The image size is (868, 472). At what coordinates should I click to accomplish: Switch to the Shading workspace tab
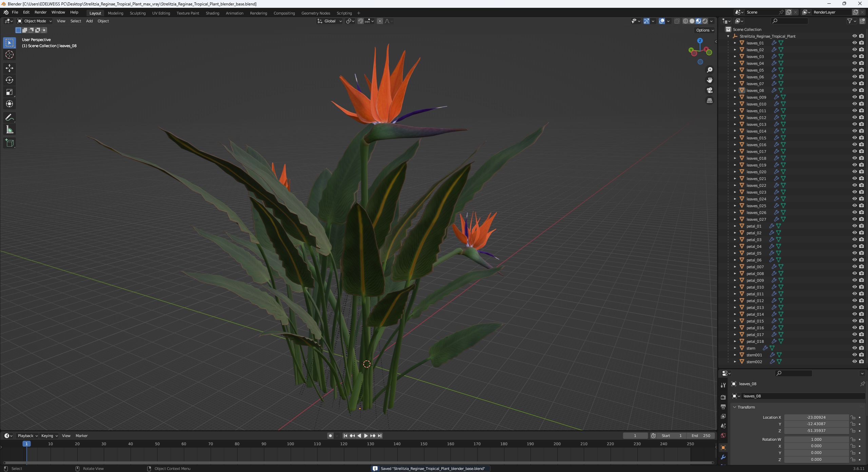(212, 13)
